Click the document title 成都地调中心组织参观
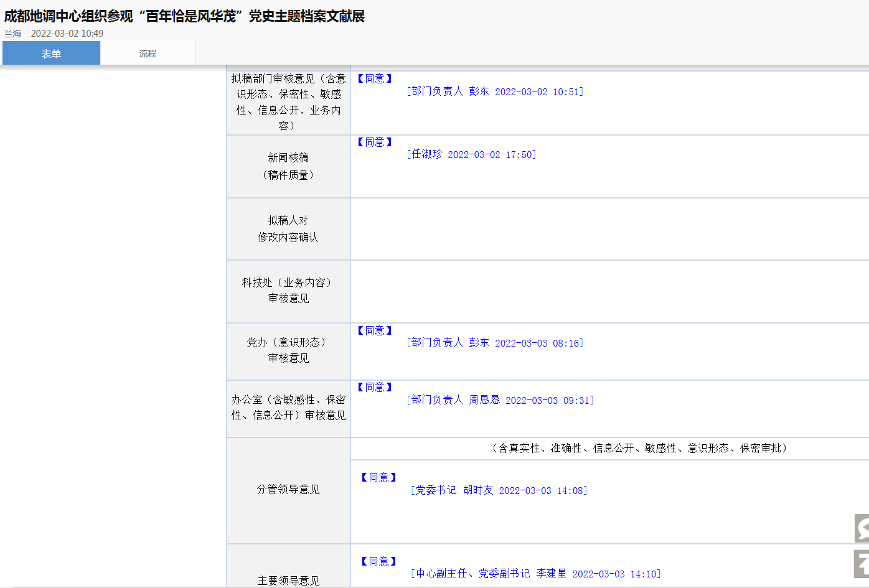Screen dimensions: 869x588 pos(184,16)
